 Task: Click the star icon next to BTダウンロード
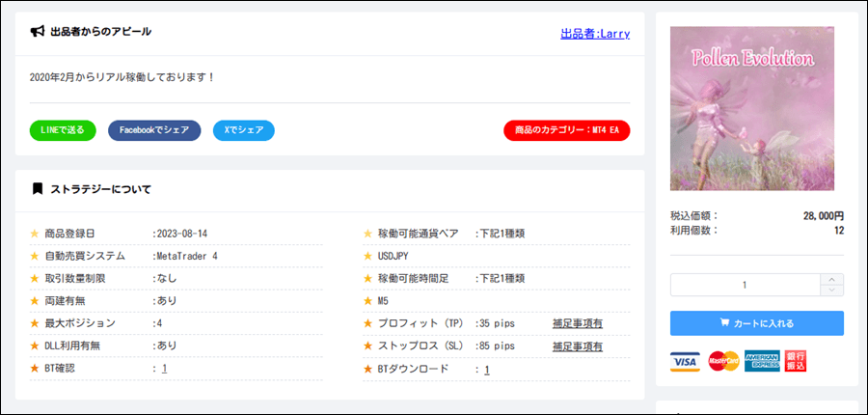tap(367, 369)
